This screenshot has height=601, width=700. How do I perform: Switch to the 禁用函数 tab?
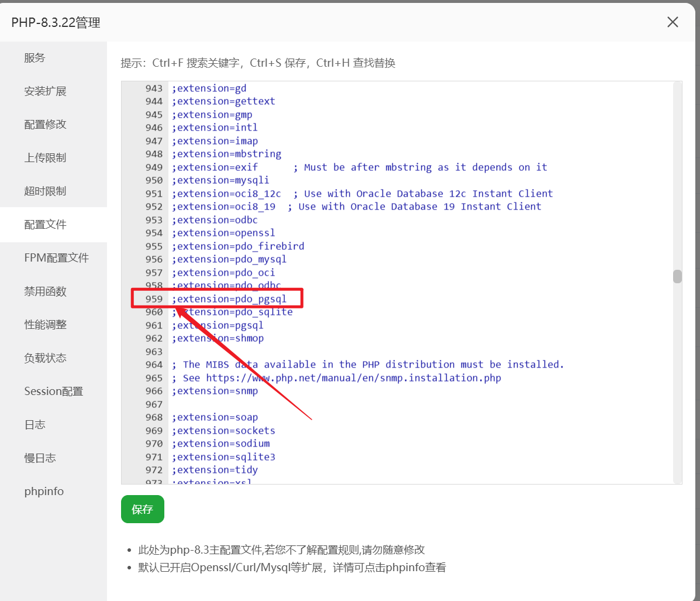click(x=45, y=291)
